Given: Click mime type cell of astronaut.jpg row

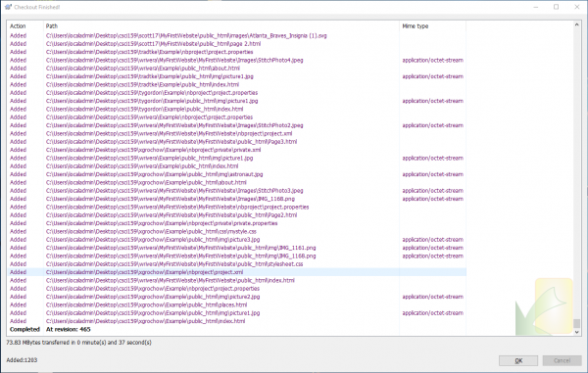Looking at the screenshot, I should point(433,174).
